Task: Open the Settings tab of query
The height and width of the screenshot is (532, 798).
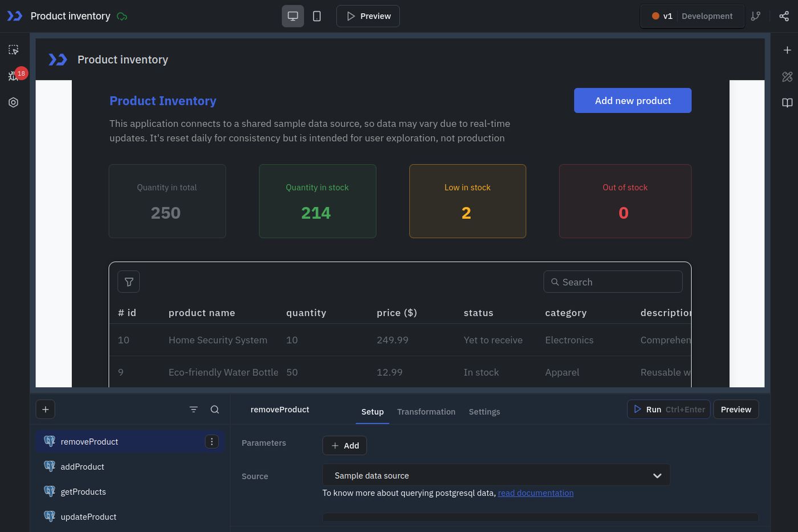Action: pyautogui.click(x=484, y=412)
